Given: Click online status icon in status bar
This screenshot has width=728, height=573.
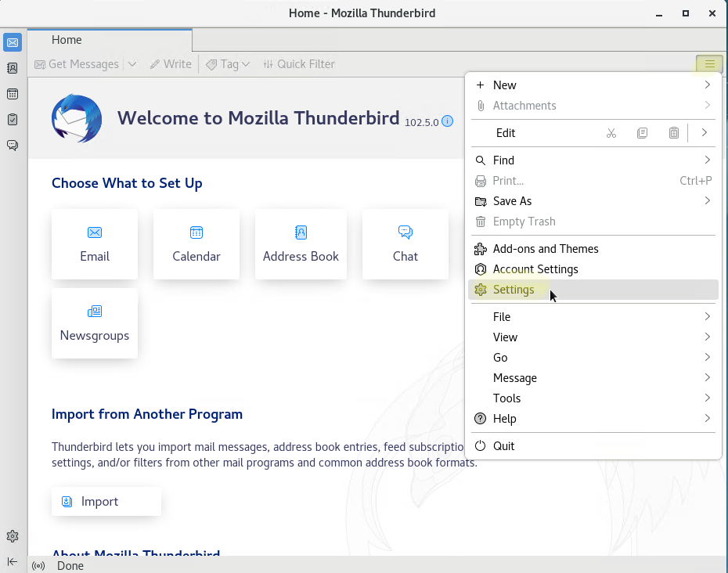Looking at the screenshot, I should (38, 566).
